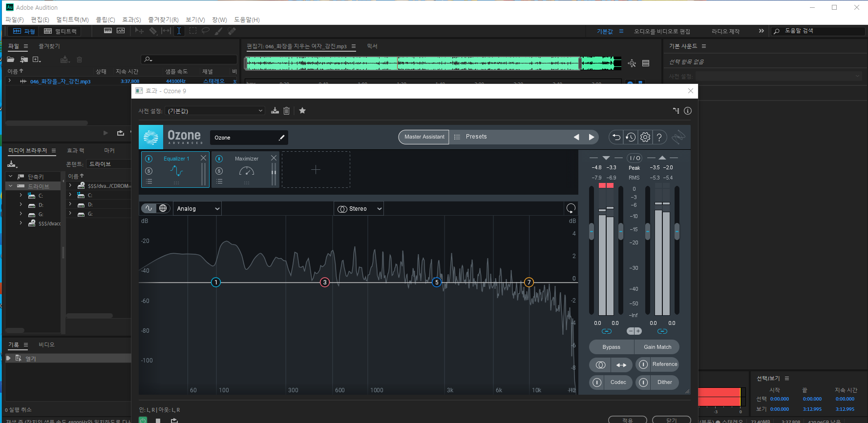Click the Ozone logo icon
The width and height of the screenshot is (868, 423).
[151, 137]
